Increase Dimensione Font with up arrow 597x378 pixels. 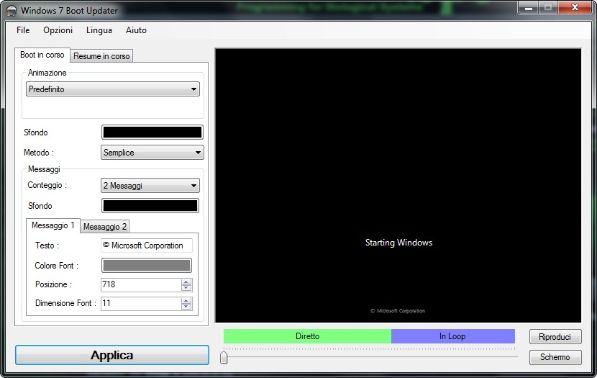click(x=186, y=301)
